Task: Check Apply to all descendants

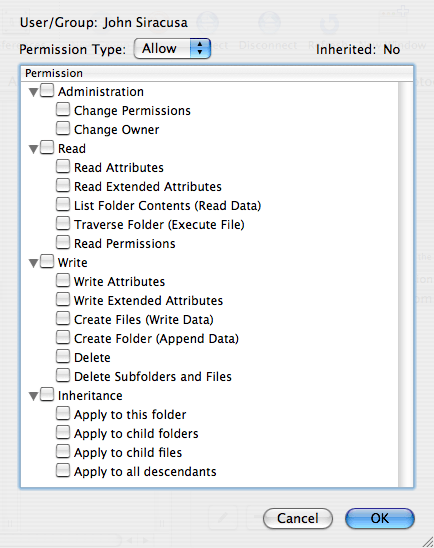Action: tap(63, 470)
